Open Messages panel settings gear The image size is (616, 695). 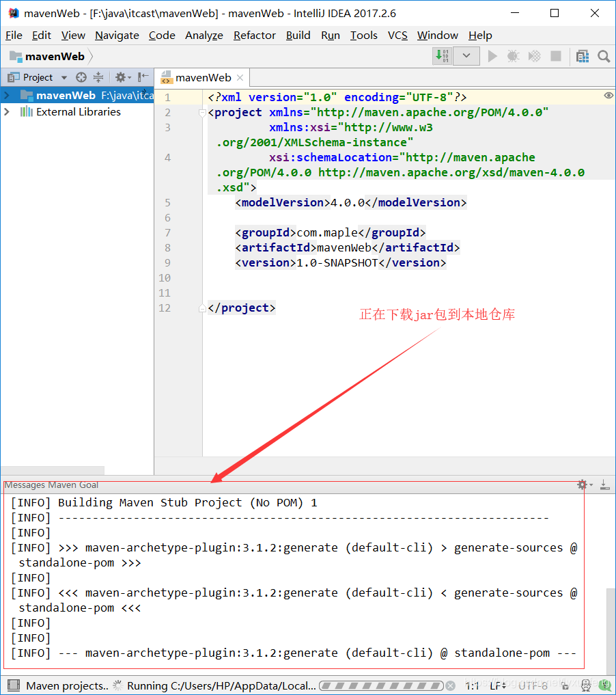[x=584, y=485]
